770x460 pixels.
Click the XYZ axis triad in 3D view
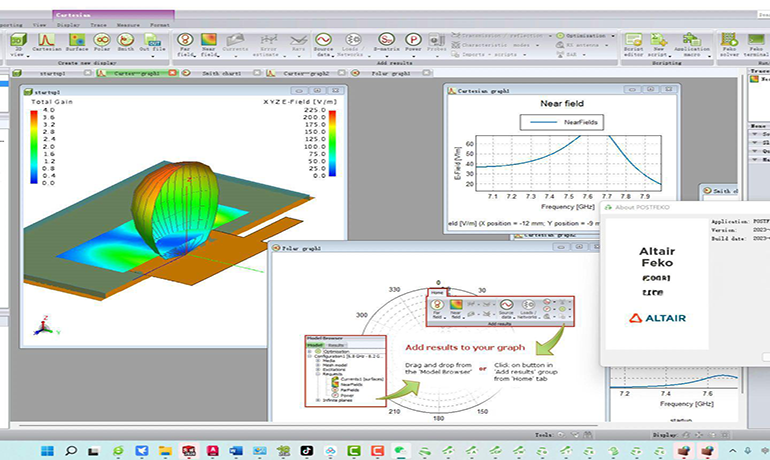click(x=46, y=326)
